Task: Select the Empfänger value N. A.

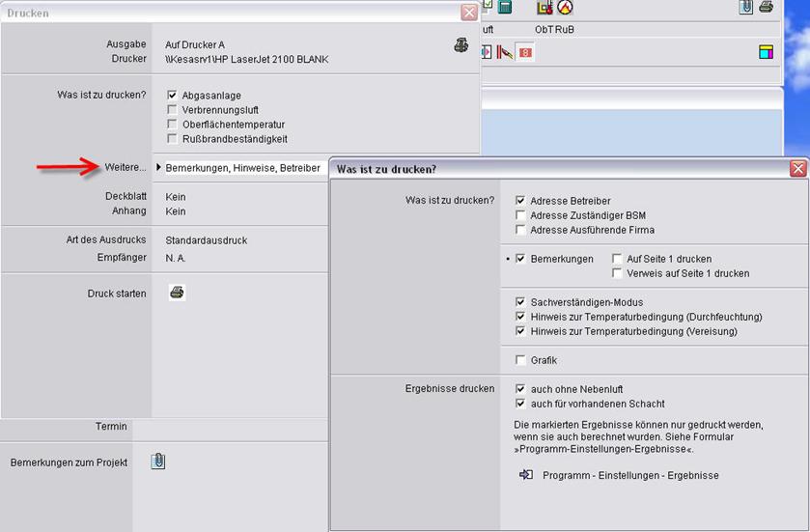Action: (x=176, y=258)
